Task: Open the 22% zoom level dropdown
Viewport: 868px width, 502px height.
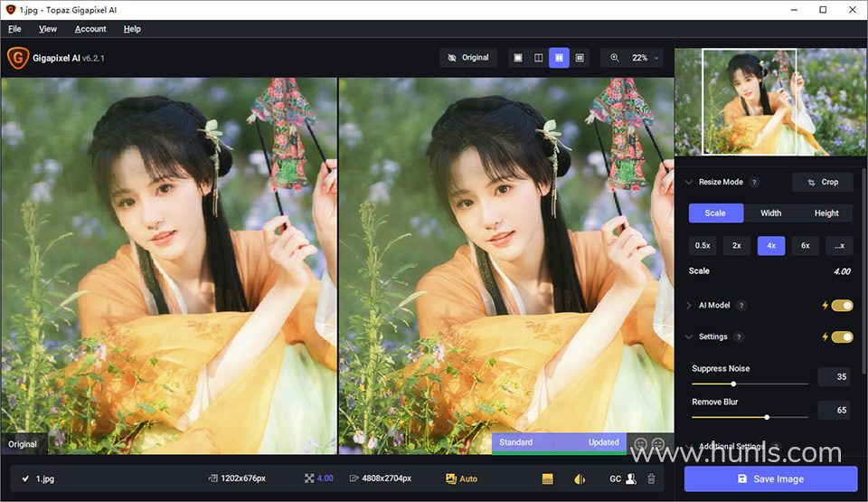Action: 646,58
